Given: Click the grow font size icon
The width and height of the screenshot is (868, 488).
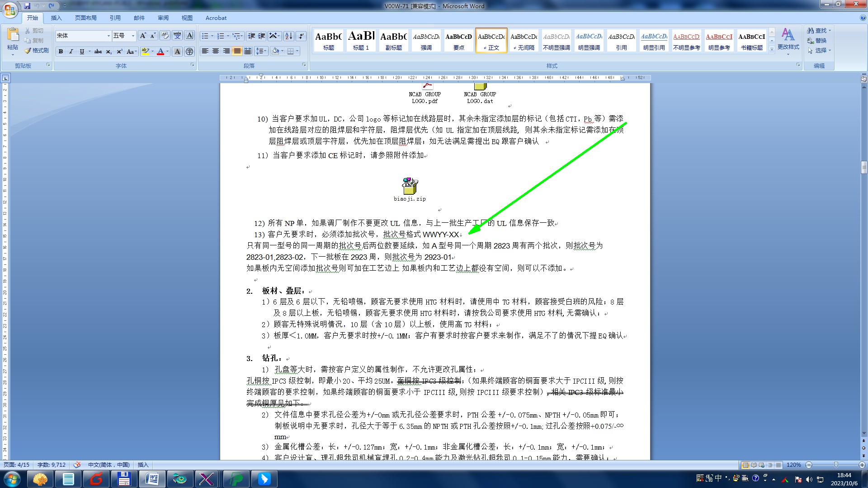Looking at the screenshot, I should point(143,36).
